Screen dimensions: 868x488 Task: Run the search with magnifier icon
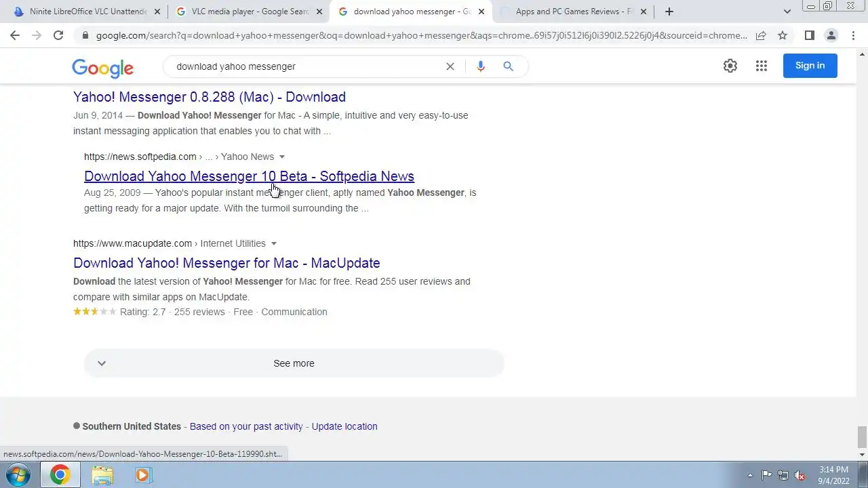(x=508, y=66)
